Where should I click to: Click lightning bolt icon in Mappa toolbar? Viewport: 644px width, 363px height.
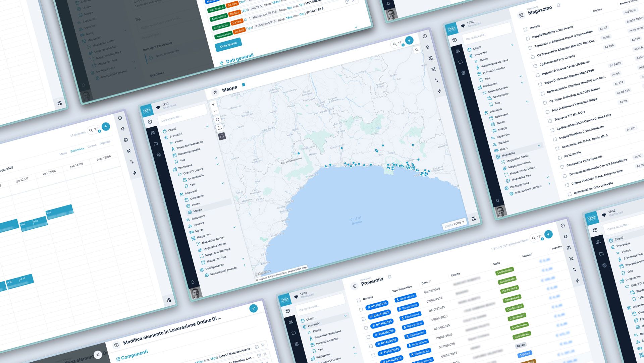pyautogui.click(x=439, y=91)
